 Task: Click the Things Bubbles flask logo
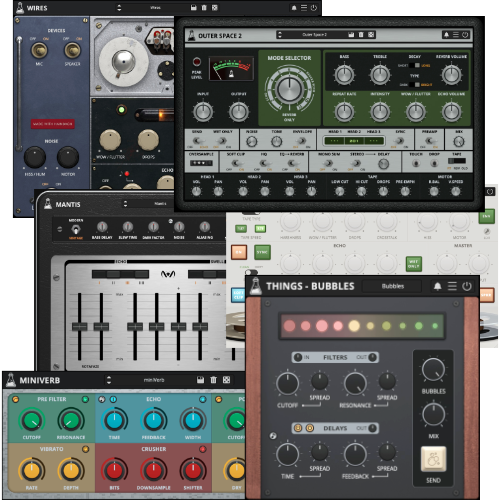point(256,286)
